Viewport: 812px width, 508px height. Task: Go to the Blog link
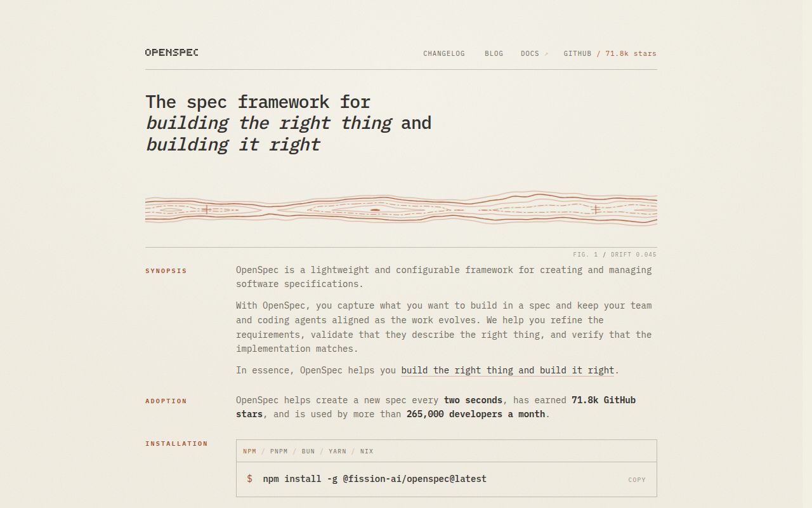[494, 54]
